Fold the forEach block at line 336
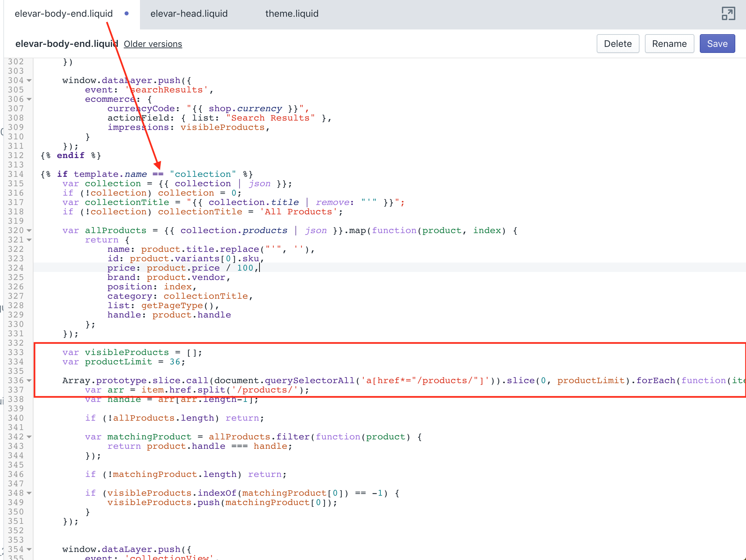Screen dimensions: 746x560 pyautogui.click(x=29, y=380)
